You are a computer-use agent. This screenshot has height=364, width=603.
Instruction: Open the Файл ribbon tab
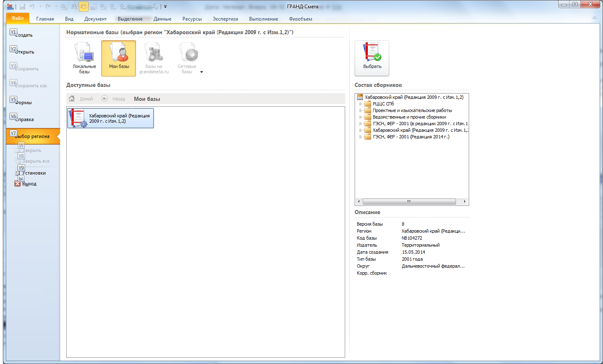(18, 18)
